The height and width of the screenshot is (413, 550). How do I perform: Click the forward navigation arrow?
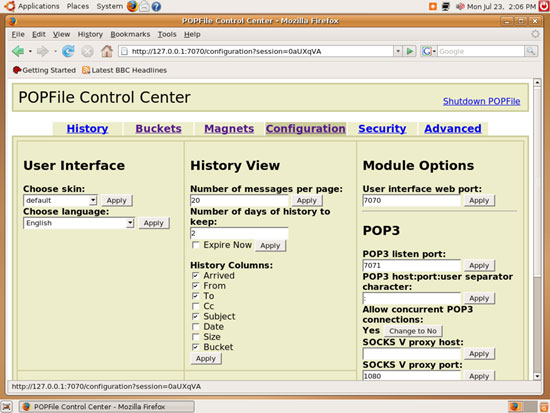(43, 52)
